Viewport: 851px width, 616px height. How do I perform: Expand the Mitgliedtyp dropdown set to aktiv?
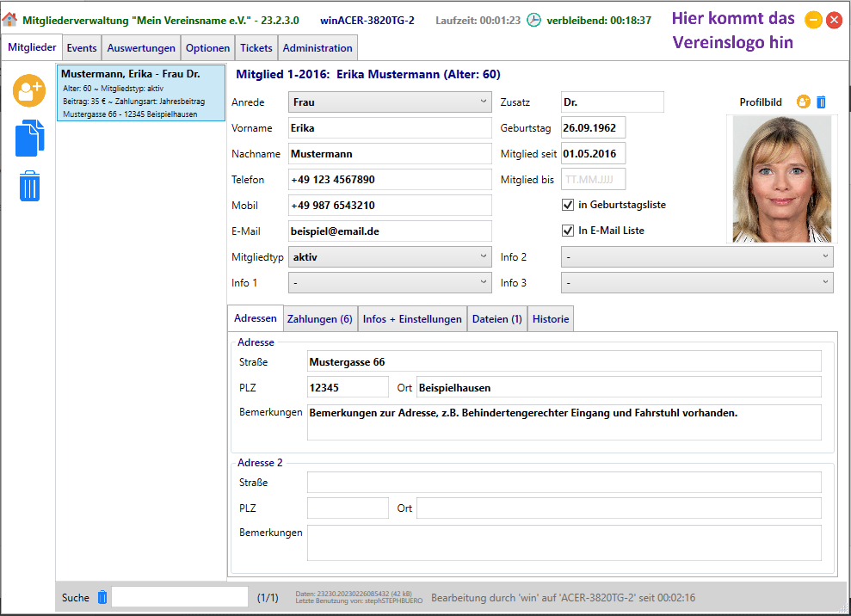click(x=390, y=256)
